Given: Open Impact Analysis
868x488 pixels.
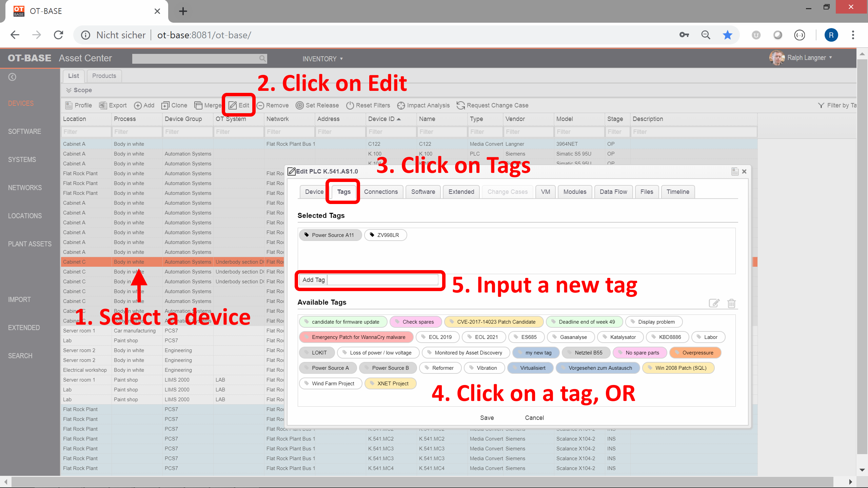Looking at the screenshot, I should (x=423, y=105).
